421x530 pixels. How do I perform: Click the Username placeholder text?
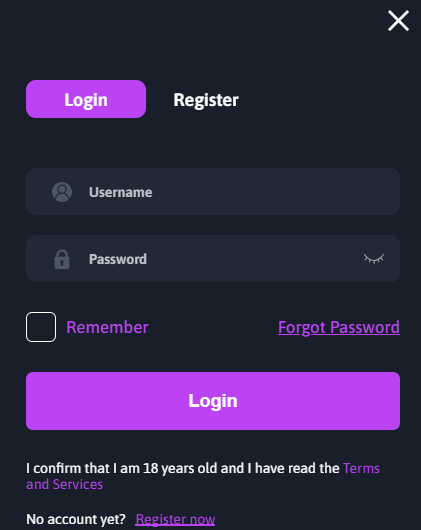coord(121,192)
